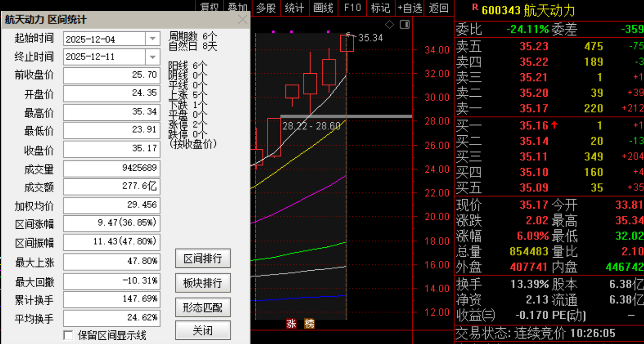This screenshot has width=644, height=344.
Task: Click the diamond marker icon above chart
Action: pos(389,24)
